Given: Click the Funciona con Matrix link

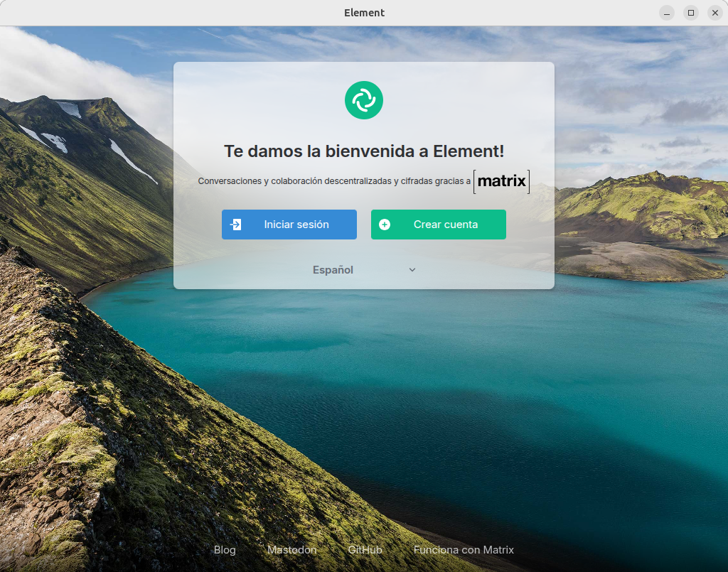Looking at the screenshot, I should pyautogui.click(x=464, y=549).
